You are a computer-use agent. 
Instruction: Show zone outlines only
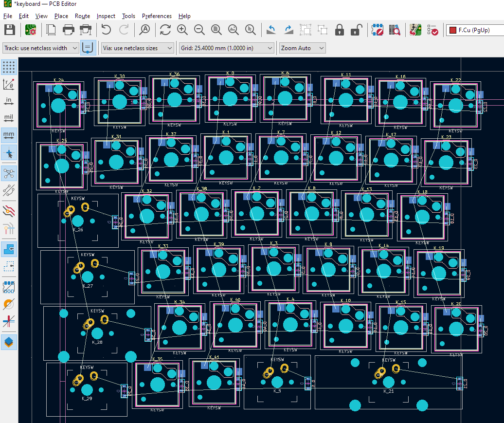click(x=9, y=266)
